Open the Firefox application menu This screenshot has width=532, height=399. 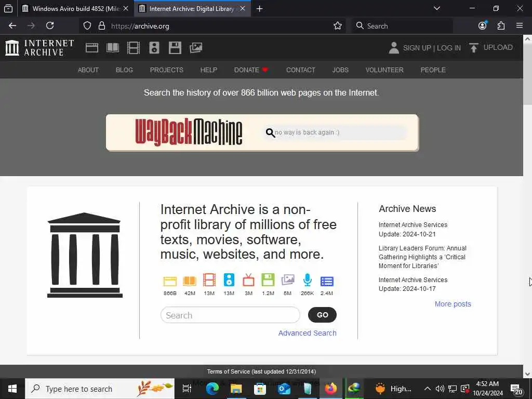[520, 25]
